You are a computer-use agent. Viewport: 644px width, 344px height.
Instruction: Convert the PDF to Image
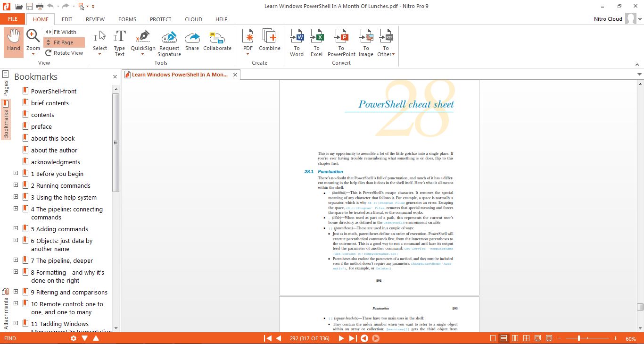point(366,43)
